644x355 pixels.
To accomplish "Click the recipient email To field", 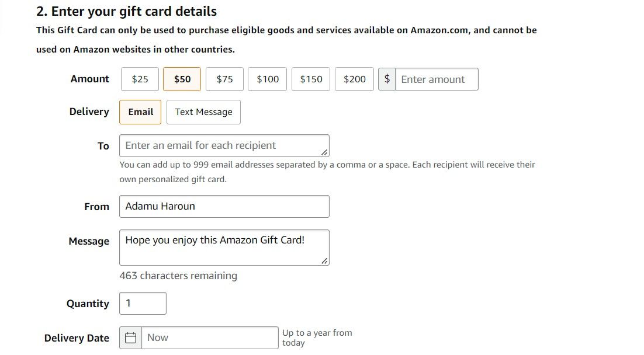I will point(224,145).
